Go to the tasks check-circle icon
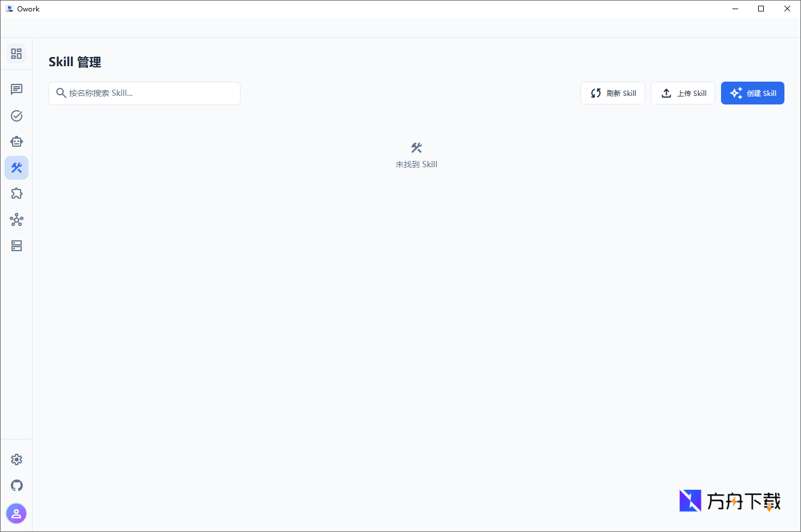The height and width of the screenshot is (532, 801). [16, 116]
